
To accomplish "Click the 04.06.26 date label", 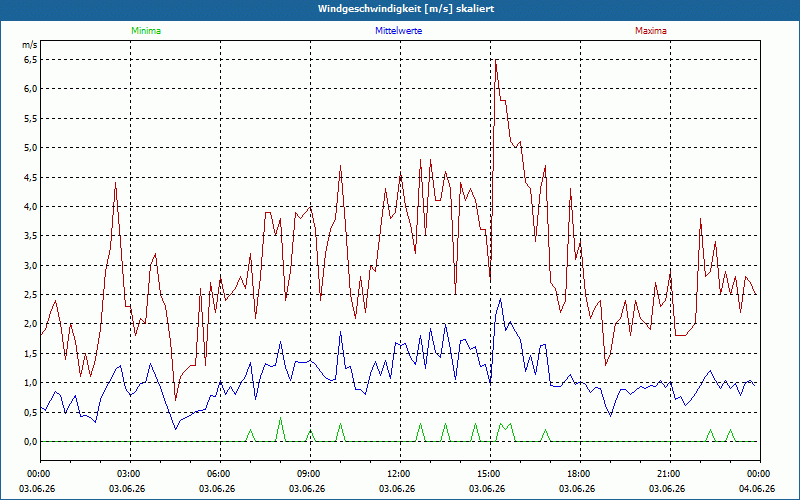I will click(x=757, y=489).
